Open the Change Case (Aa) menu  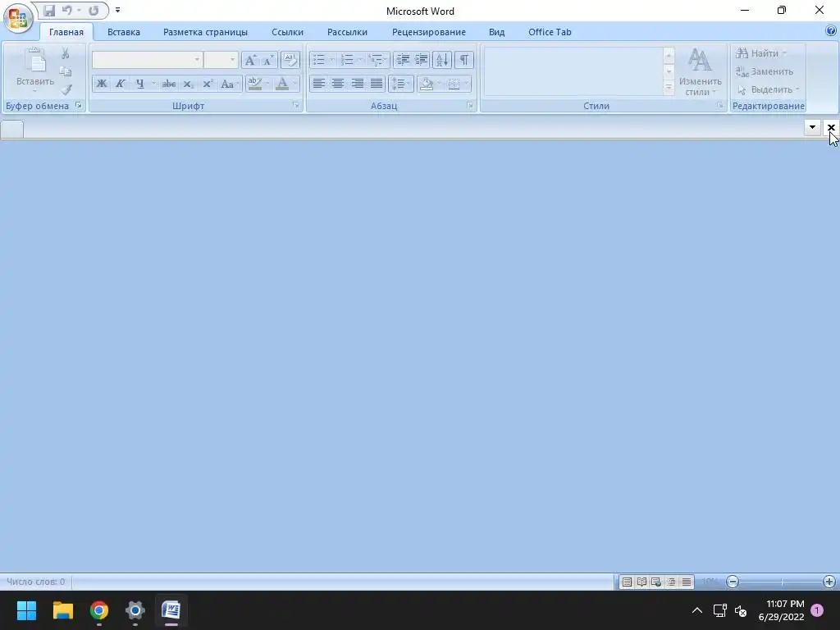[229, 84]
